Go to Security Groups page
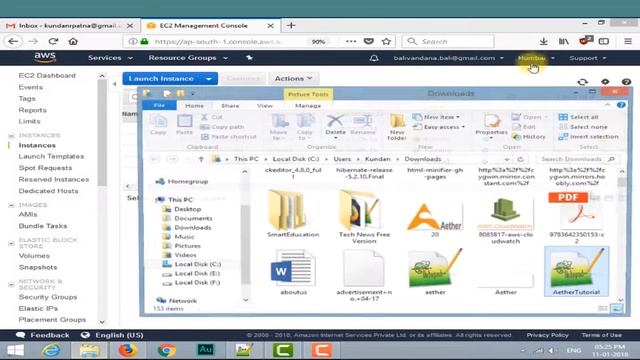This screenshot has height=360, width=640. (x=48, y=297)
